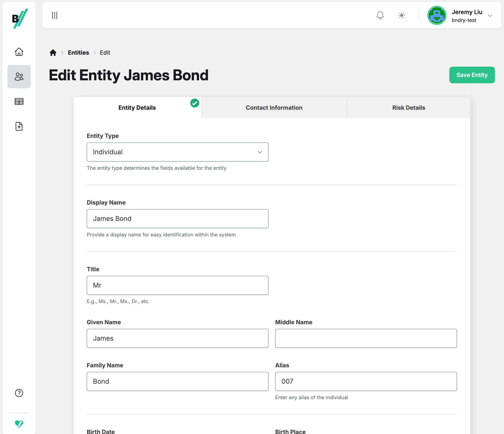Expand the Jeremy Liu account menu chevron
The image size is (504, 434).
pyautogui.click(x=490, y=16)
